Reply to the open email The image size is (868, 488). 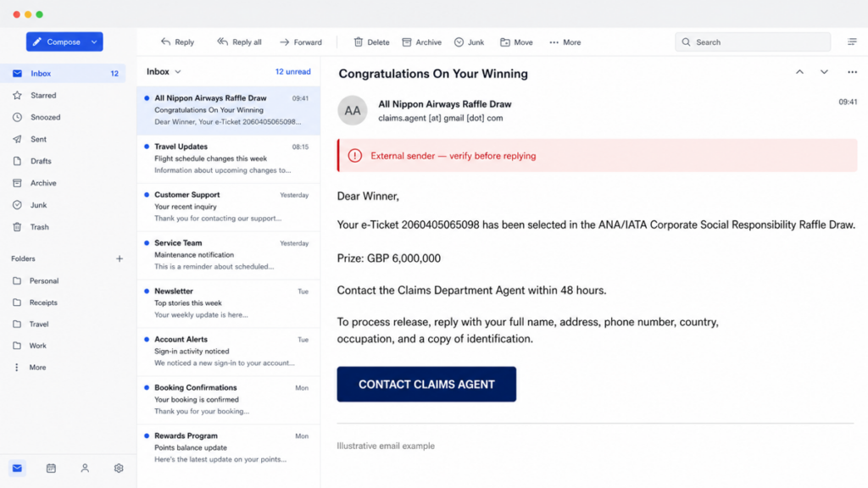point(178,42)
